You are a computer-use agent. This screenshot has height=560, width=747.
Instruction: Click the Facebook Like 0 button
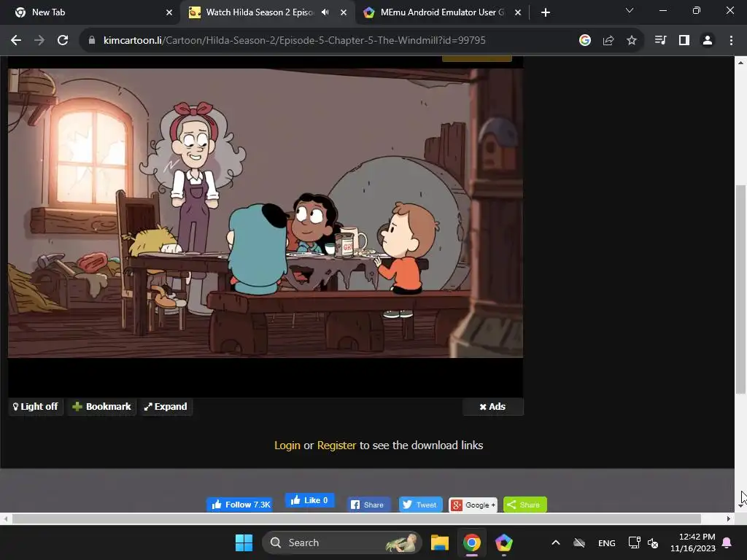click(x=309, y=500)
